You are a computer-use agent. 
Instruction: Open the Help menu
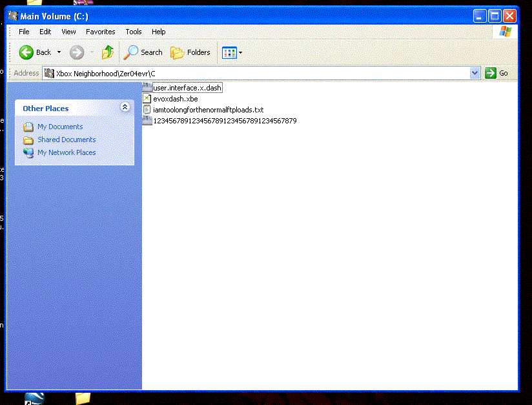tap(158, 32)
